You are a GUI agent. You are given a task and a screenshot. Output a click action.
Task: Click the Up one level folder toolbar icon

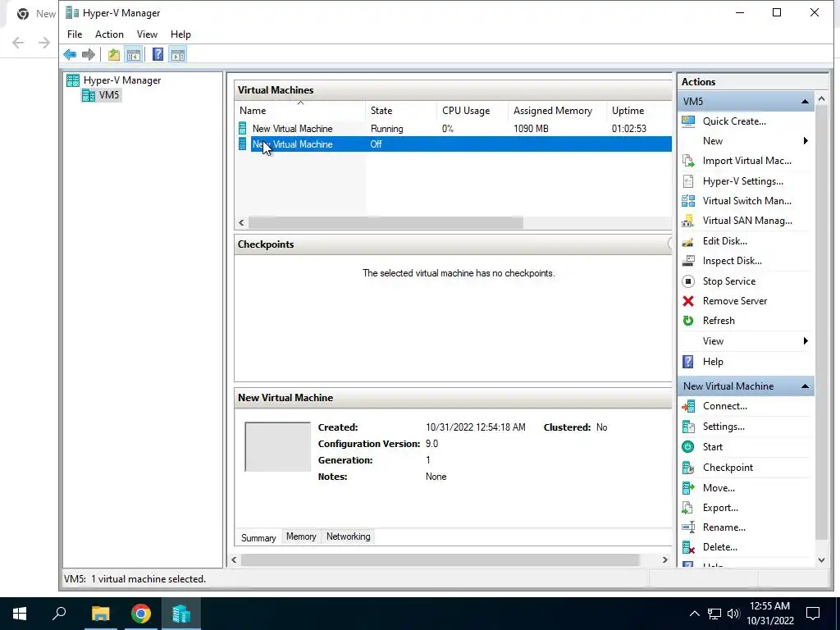(113, 54)
